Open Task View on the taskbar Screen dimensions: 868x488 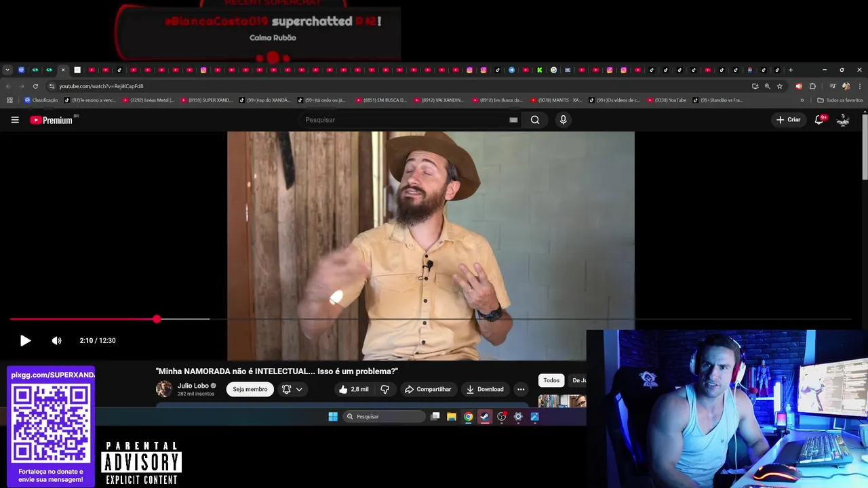point(435,417)
